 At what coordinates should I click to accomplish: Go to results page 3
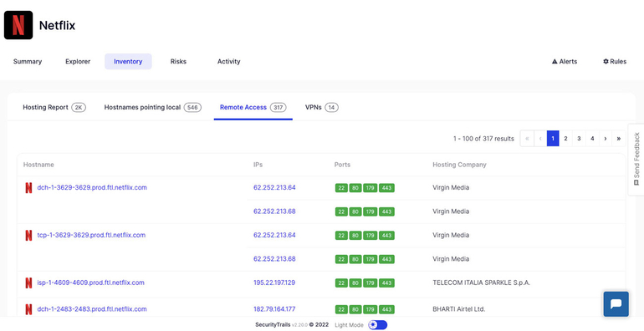point(579,139)
